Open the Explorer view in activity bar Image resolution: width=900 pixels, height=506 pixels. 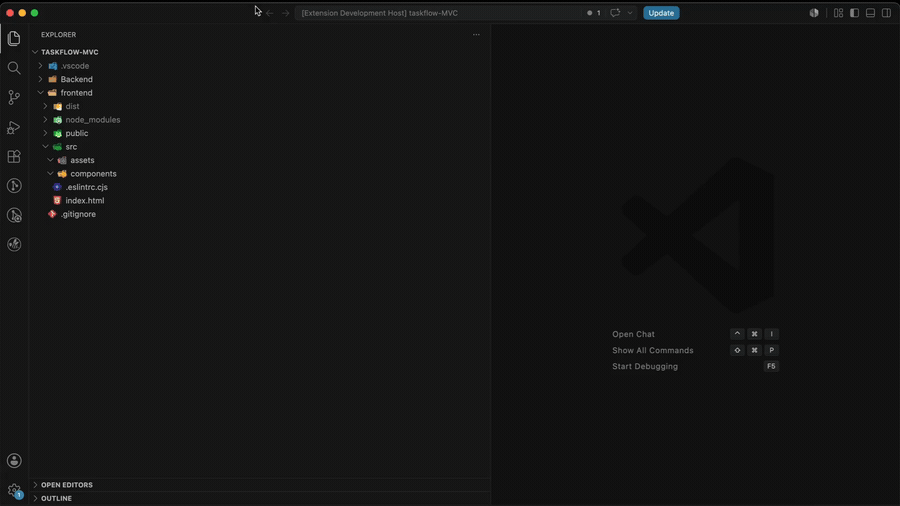click(14, 38)
